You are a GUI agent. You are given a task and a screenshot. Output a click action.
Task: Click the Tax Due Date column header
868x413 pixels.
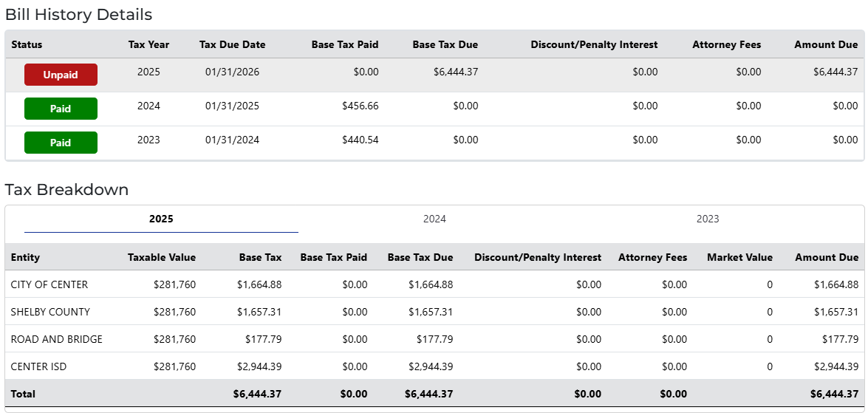pos(232,44)
